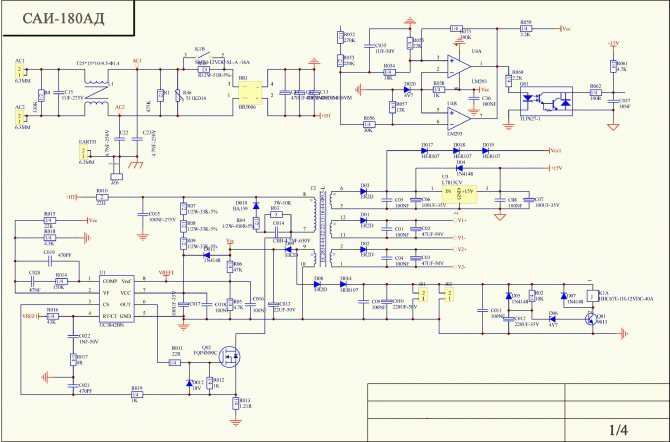The width and height of the screenshot is (670, 442).
Task: Select the U1 UC3842BN controller chip
Action: (117, 298)
